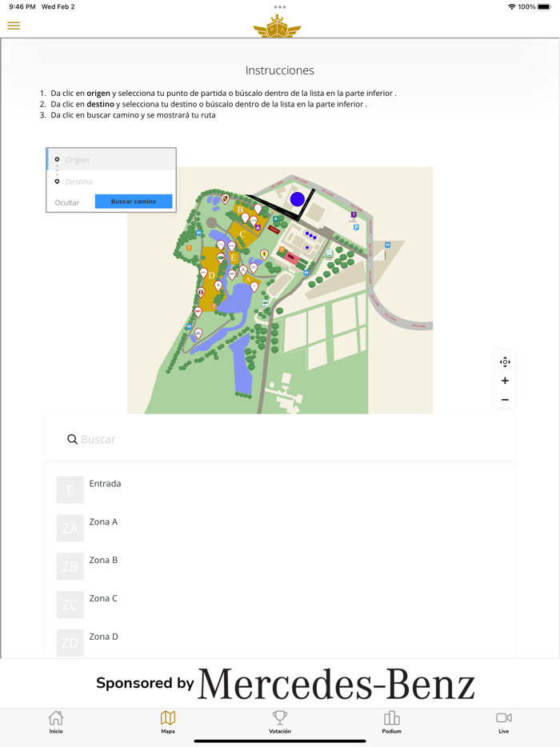Select Entrada from the list
Image resolution: width=560 pixels, height=747 pixels.
point(280,489)
